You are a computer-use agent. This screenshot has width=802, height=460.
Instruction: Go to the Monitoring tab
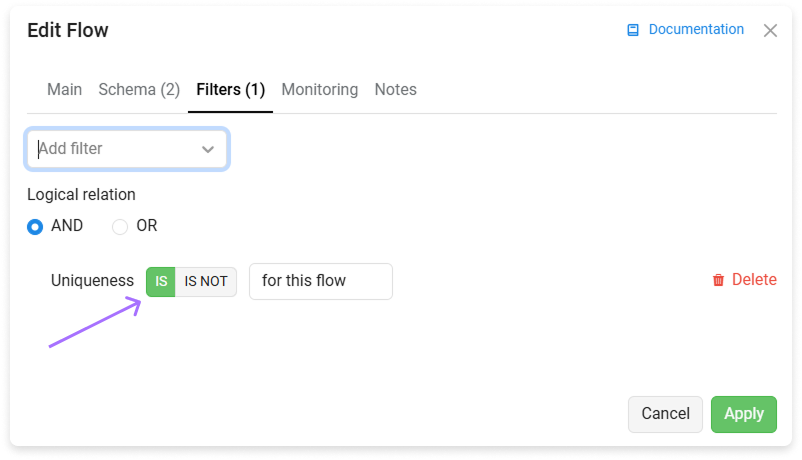[x=320, y=90]
